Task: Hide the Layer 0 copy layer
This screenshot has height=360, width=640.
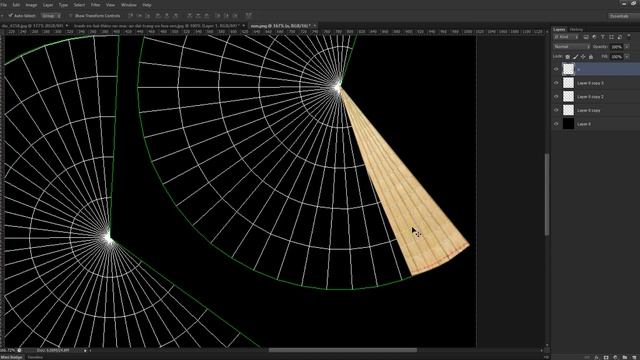Action: click(556, 110)
